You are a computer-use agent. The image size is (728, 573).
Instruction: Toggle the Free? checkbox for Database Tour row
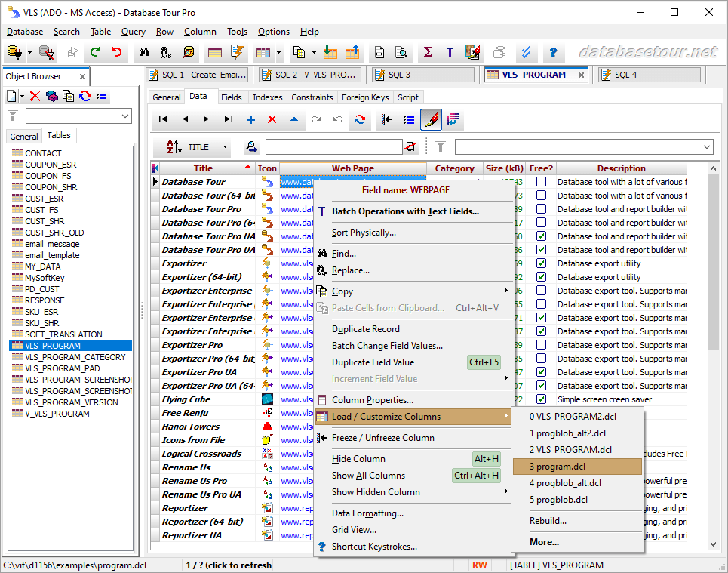(541, 182)
